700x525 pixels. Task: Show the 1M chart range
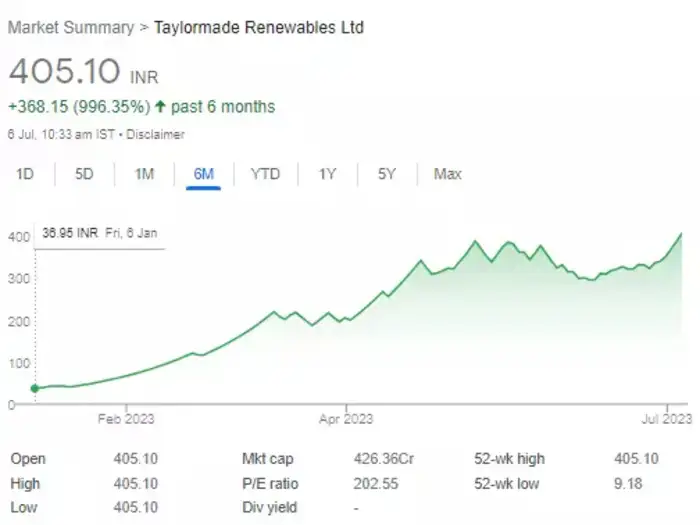144,174
